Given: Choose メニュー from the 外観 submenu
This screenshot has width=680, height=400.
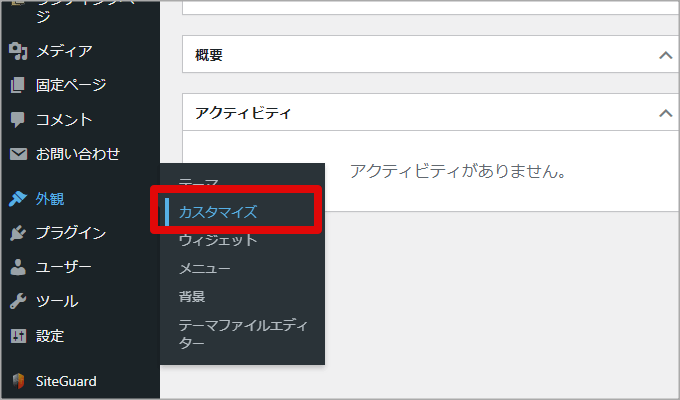Looking at the screenshot, I should 205,269.
